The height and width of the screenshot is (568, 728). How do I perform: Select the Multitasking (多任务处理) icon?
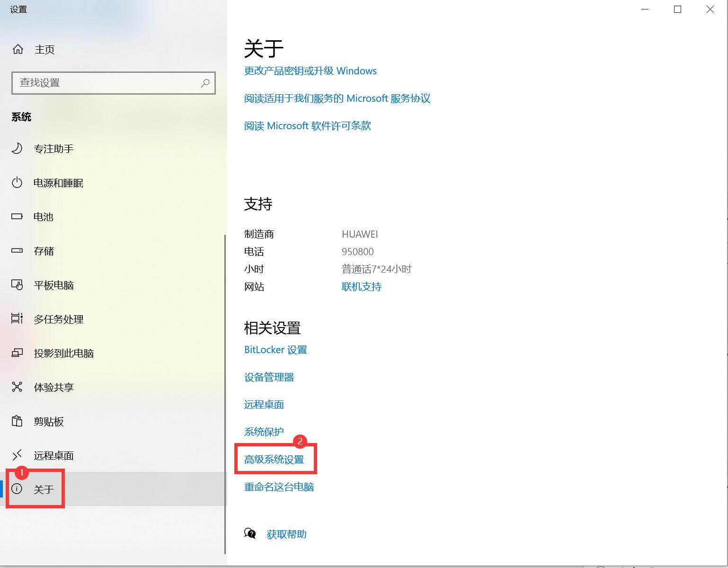(17, 319)
